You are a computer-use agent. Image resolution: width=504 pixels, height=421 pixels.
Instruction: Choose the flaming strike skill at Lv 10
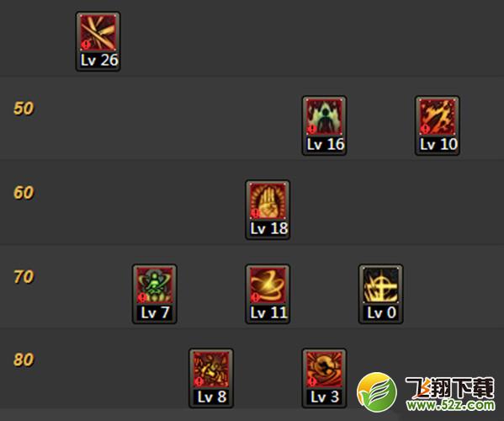pos(438,117)
